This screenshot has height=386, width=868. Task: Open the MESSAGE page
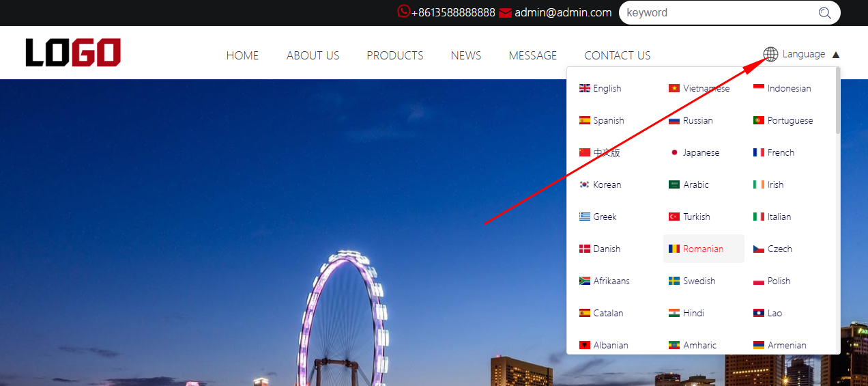pos(533,55)
